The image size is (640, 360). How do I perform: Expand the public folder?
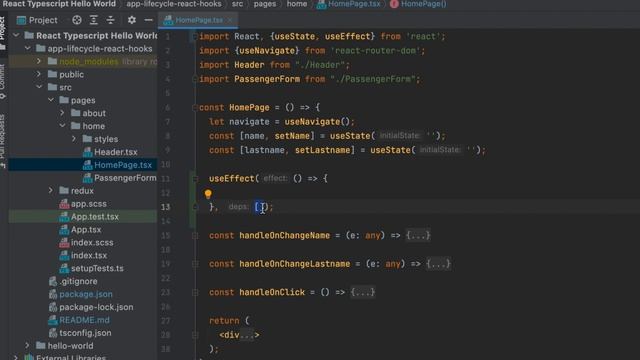(39, 74)
